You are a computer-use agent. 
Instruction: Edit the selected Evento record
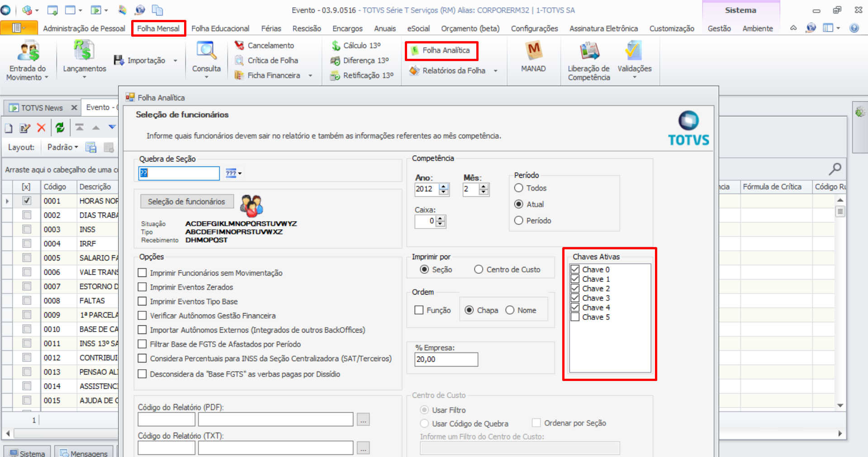tap(25, 129)
